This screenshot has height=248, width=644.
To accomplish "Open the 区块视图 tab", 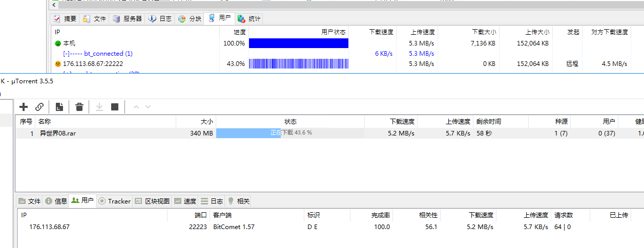I will (x=152, y=201).
